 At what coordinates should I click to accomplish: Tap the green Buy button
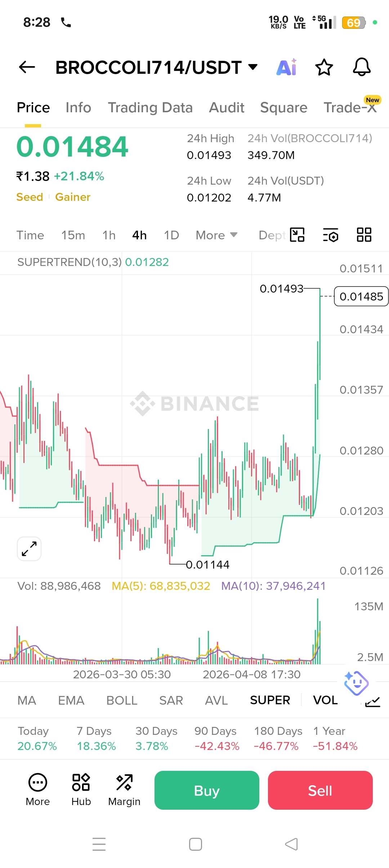coord(207,790)
